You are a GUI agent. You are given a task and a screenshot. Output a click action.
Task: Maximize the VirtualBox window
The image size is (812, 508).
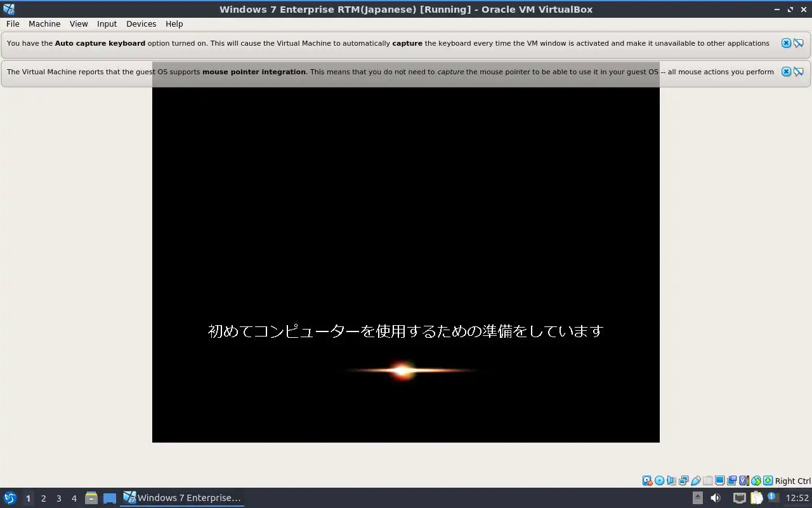(790, 10)
